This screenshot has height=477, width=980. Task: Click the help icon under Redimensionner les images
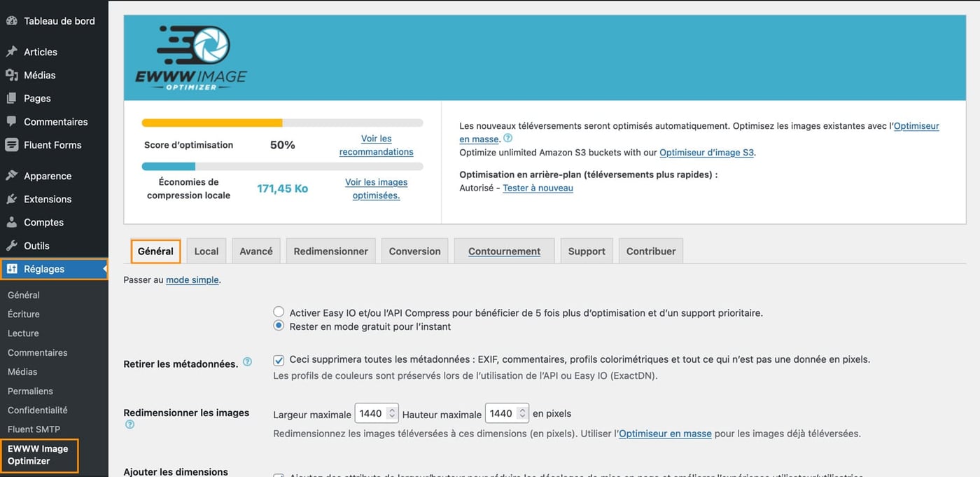pos(129,424)
